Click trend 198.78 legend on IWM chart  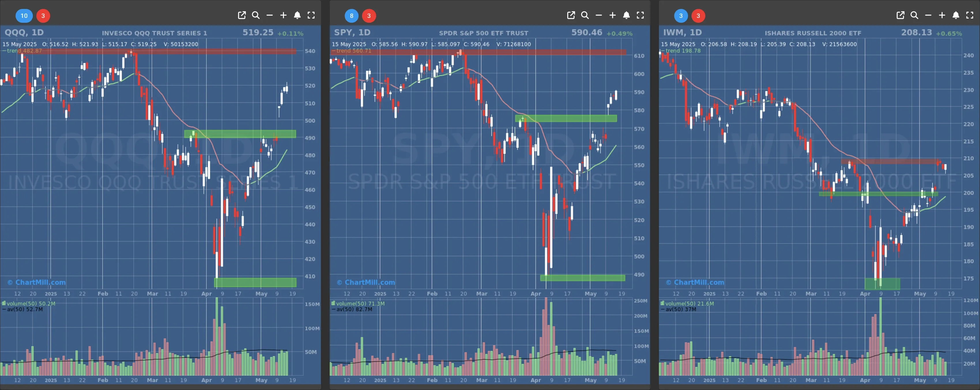tap(681, 51)
